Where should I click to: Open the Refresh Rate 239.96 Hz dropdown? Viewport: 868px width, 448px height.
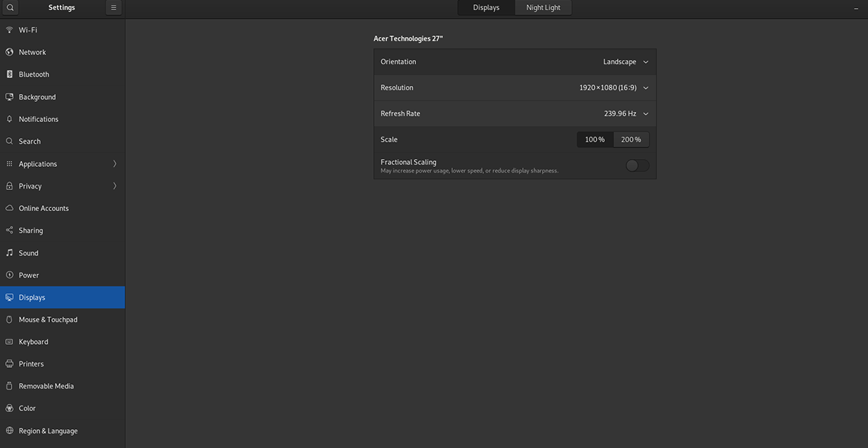626,113
